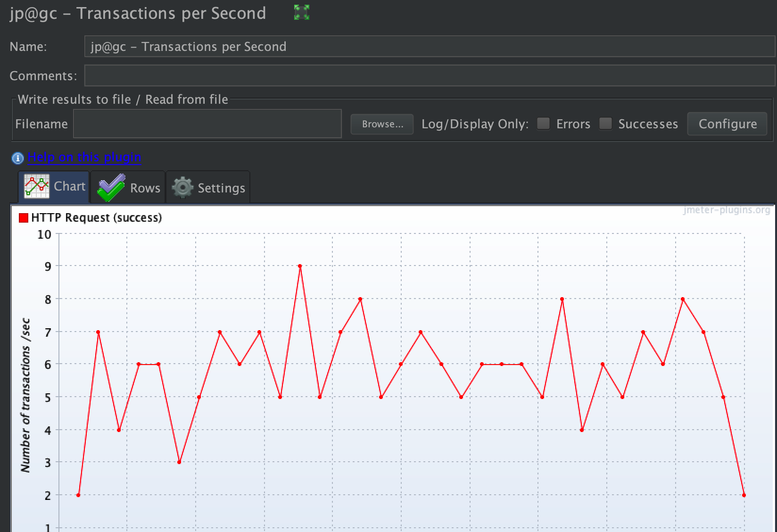Open Help on this plugin

click(84, 157)
